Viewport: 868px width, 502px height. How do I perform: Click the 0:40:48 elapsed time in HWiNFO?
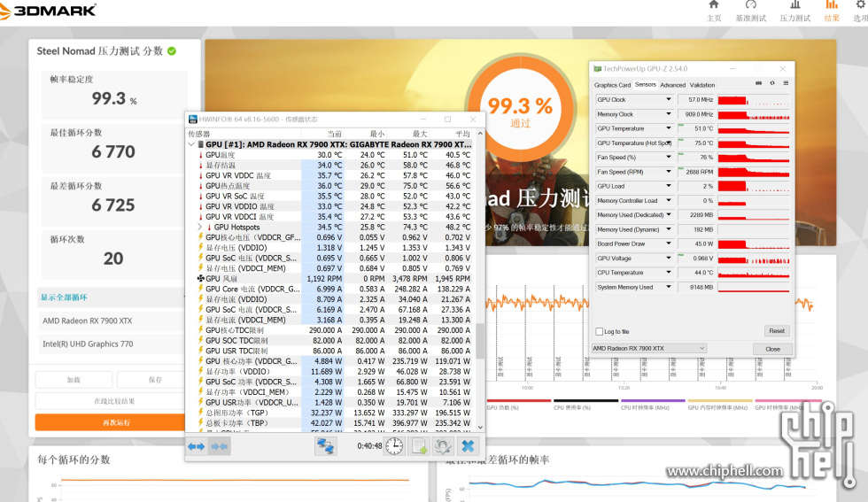(369, 446)
